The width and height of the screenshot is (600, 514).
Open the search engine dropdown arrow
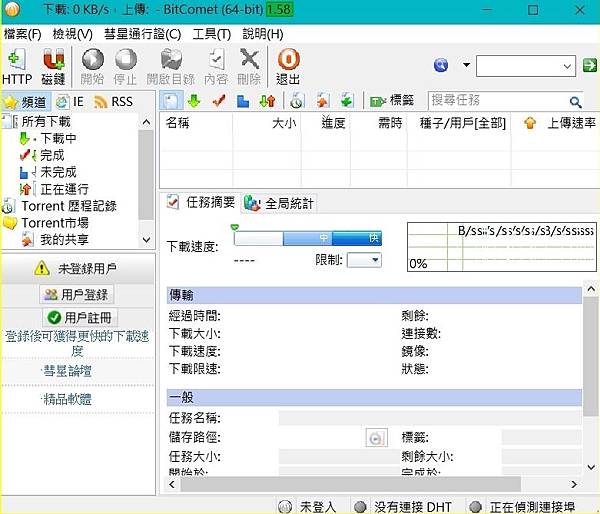pos(466,65)
